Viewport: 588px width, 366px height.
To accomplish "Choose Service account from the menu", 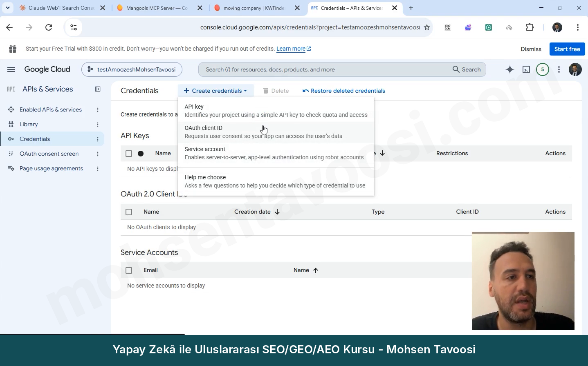I will pyautogui.click(x=276, y=153).
